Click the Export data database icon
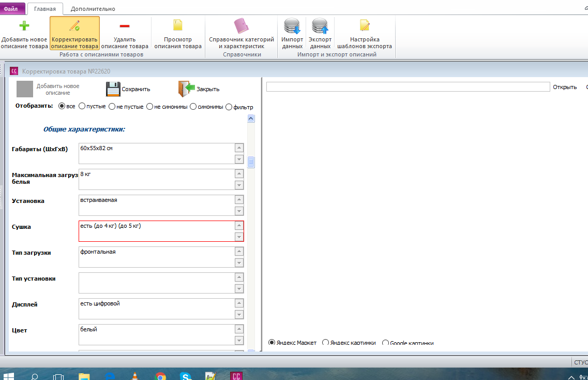Image resolution: width=588 pixels, height=380 pixels. click(320, 26)
